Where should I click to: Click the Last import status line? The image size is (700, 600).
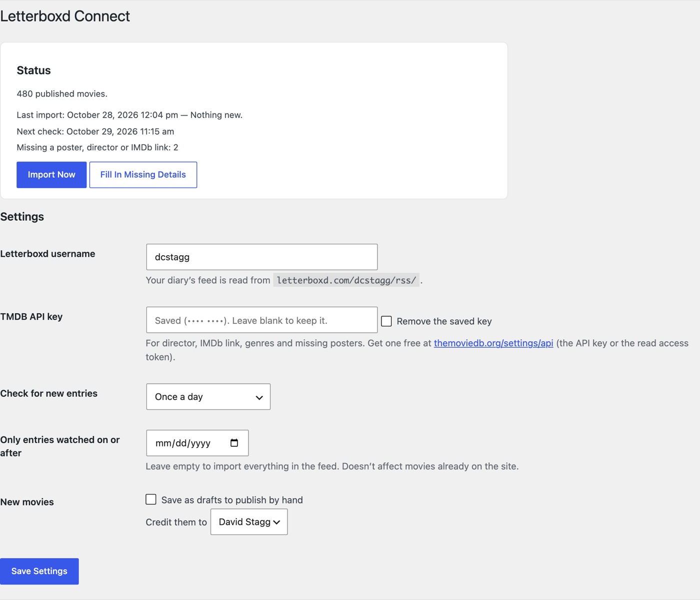(x=129, y=115)
